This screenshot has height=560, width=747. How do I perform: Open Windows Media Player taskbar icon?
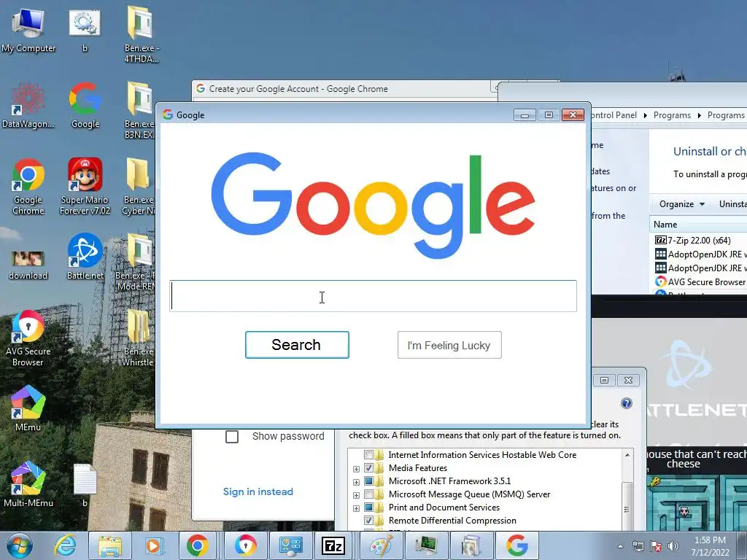(x=155, y=545)
